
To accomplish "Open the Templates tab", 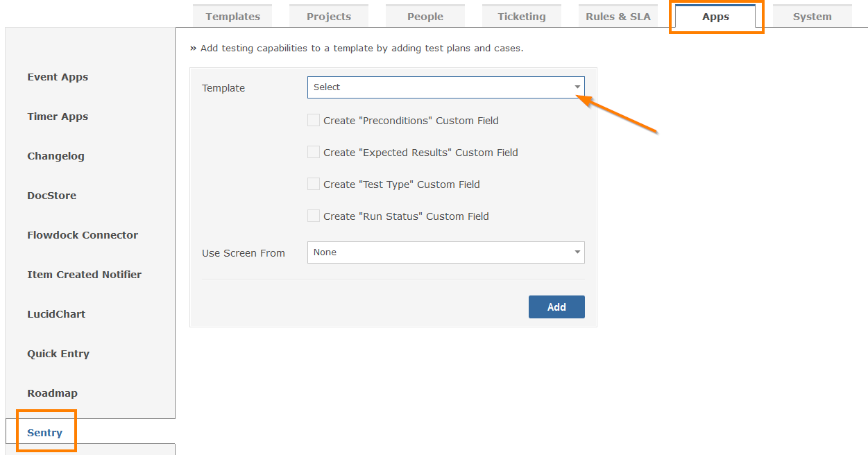I will pos(232,17).
